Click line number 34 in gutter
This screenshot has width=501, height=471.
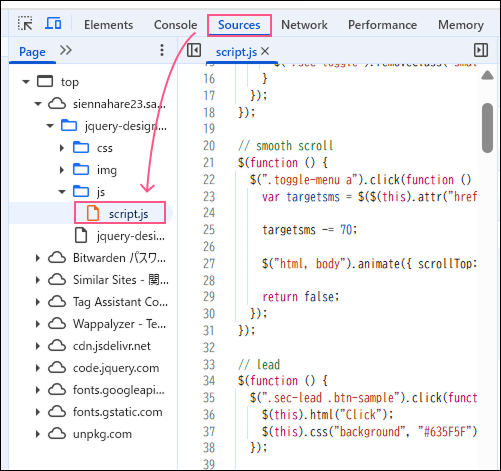(209, 381)
